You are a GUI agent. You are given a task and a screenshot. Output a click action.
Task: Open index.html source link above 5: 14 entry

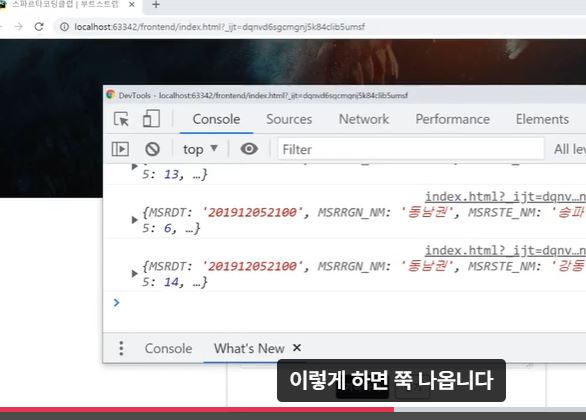pyautogui.click(x=505, y=250)
